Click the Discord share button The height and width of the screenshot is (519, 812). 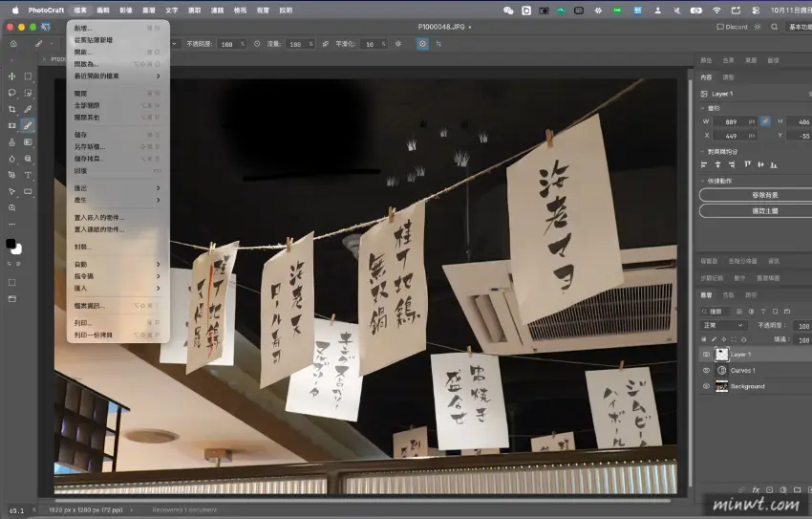733,27
